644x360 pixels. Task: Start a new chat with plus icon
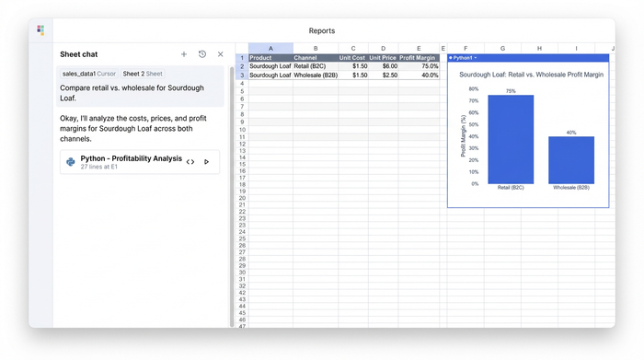184,54
